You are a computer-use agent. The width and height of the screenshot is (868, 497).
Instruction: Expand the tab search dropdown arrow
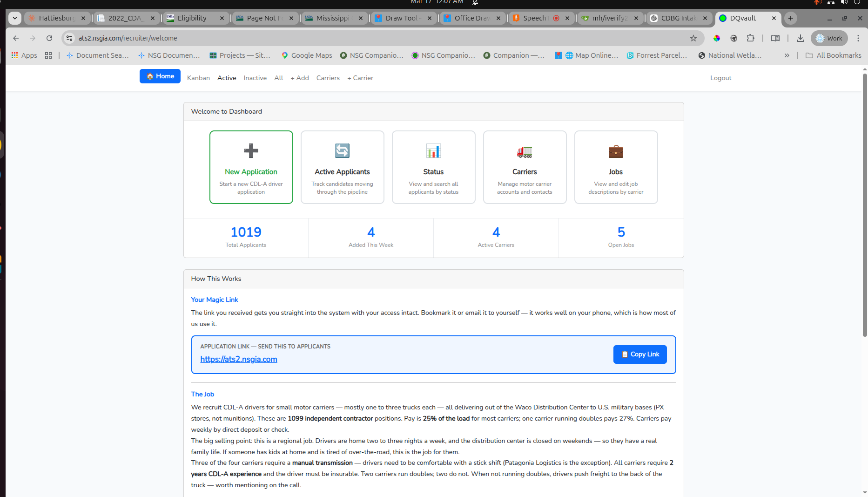click(15, 18)
